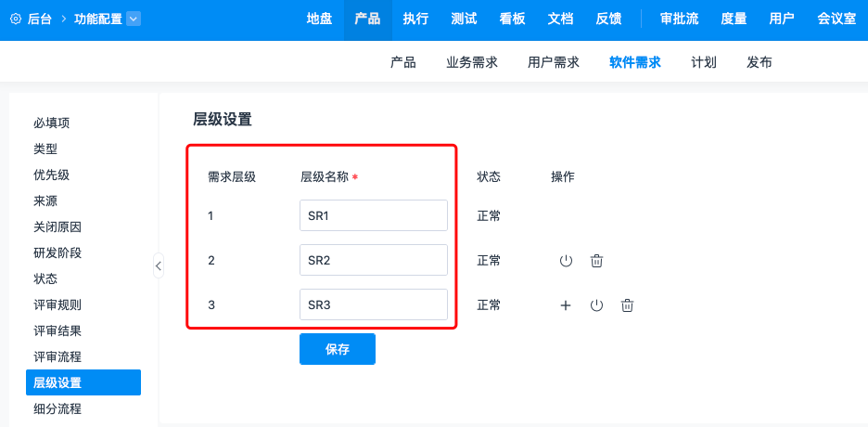Select the SR3 level name text box
The width and height of the screenshot is (868, 427).
(x=374, y=305)
